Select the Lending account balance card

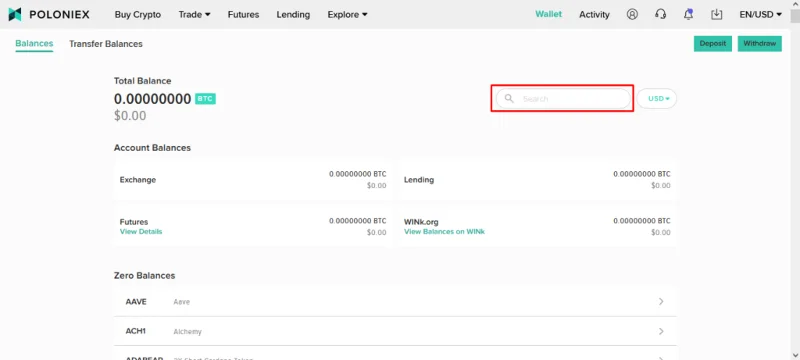pyautogui.click(x=537, y=179)
